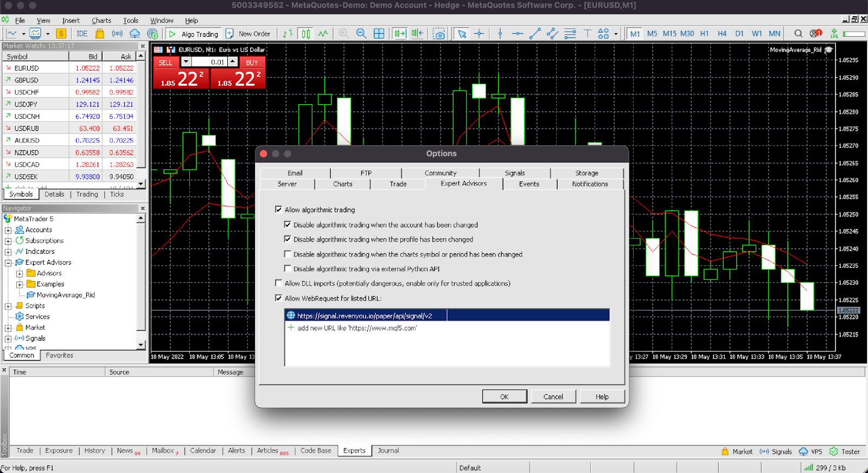Viewport: 868px width, 473px height.
Task: Click the chart screenshot camera icon
Action: pos(439,34)
